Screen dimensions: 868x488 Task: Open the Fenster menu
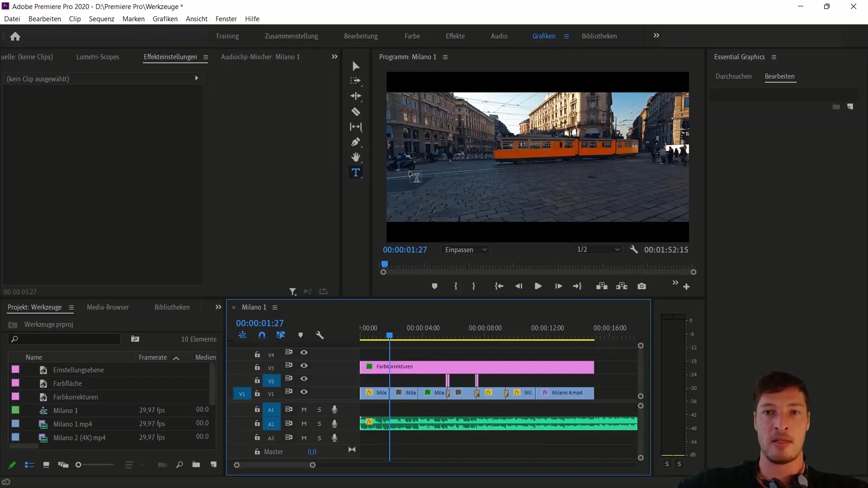tap(226, 19)
